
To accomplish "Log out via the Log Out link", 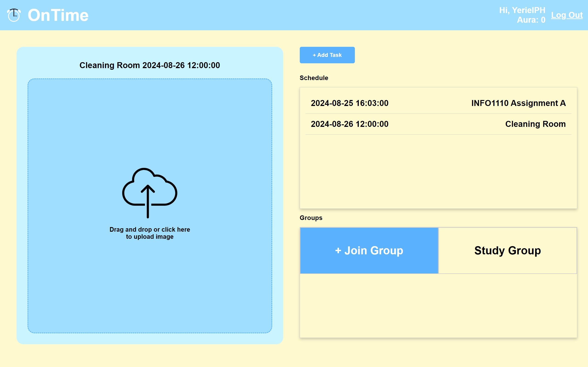I will coord(566,15).
